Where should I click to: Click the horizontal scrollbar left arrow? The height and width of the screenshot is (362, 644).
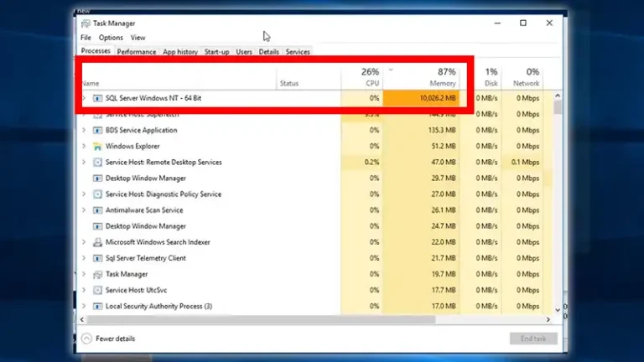tap(82, 319)
